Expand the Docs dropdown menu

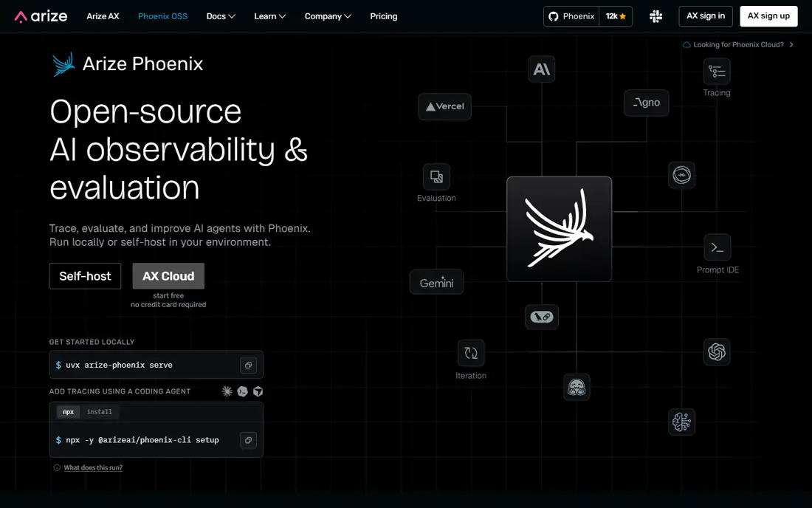[221, 16]
